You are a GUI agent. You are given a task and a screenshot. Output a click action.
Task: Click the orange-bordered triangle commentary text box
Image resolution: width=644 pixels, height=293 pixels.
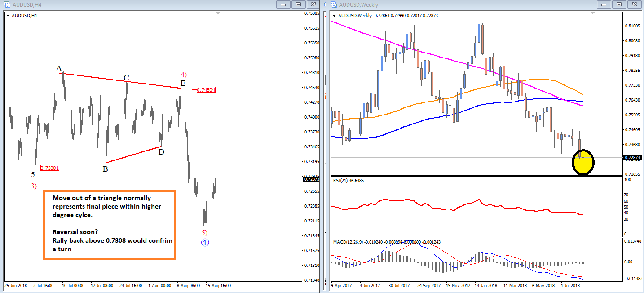[x=109, y=224]
